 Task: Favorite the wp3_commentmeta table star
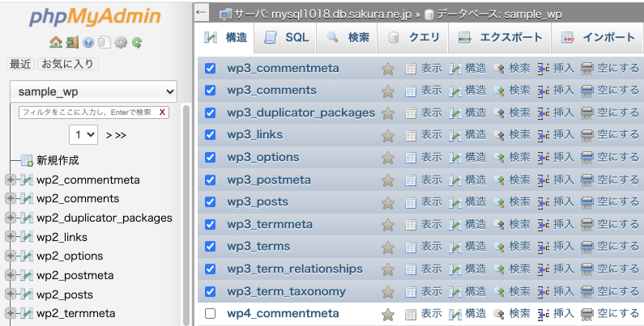[x=388, y=69]
